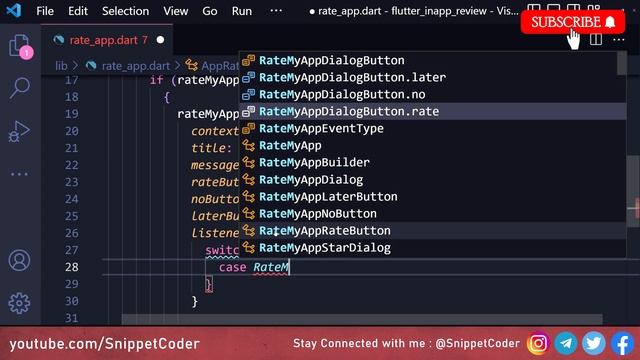
Task: Choose RateMyAppDialogButton.no suggestion
Action: (x=432, y=95)
